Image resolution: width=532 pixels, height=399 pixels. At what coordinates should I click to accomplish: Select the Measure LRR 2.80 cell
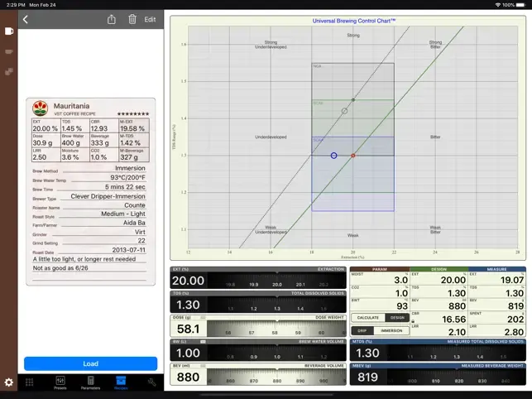click(497, 330)
